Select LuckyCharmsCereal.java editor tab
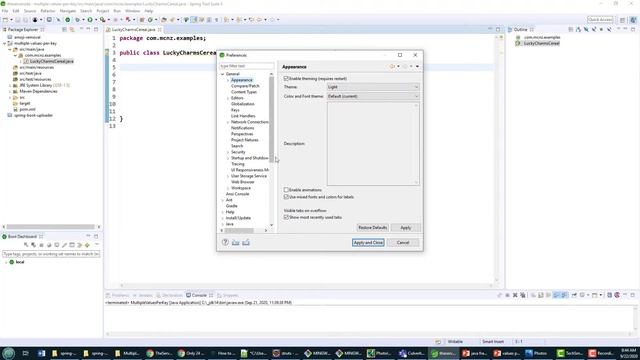The height and width of the screenshot is (360, 640). pyautogui.click(x=133, y=29)
